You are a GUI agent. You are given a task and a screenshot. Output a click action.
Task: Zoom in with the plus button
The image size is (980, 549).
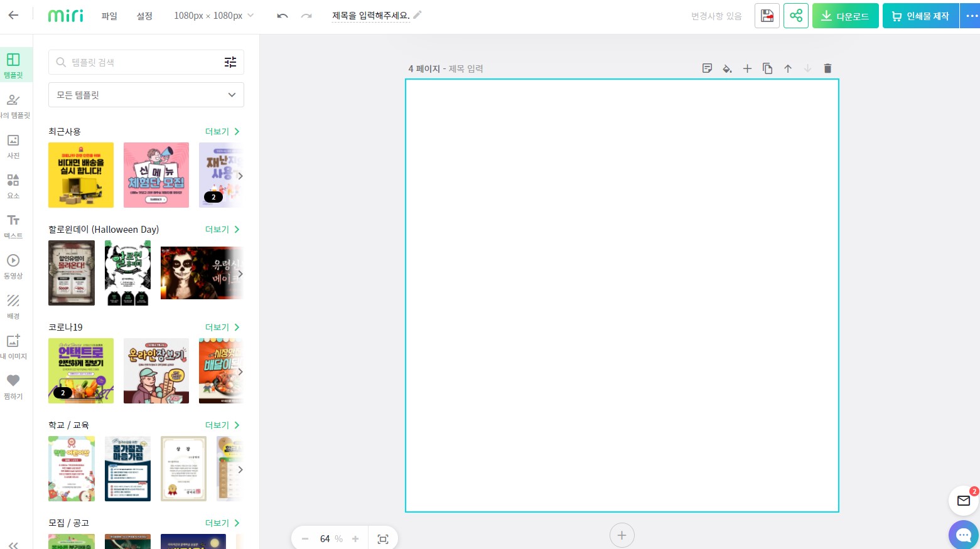point(355,539)
